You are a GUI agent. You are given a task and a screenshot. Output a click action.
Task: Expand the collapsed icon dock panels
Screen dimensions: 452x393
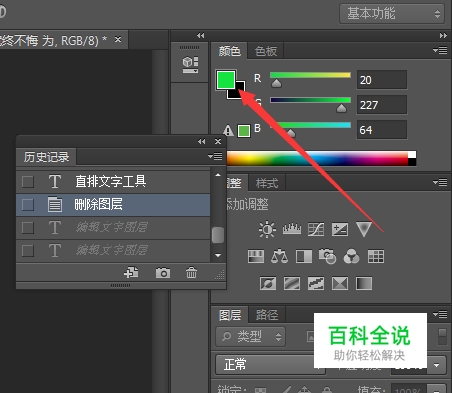click(x=200, y=35)
